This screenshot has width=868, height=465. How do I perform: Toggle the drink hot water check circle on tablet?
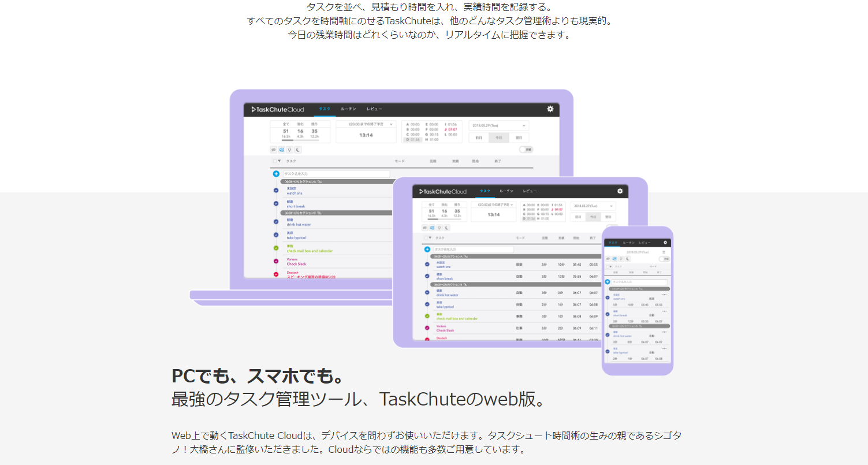tap(427, 292)
